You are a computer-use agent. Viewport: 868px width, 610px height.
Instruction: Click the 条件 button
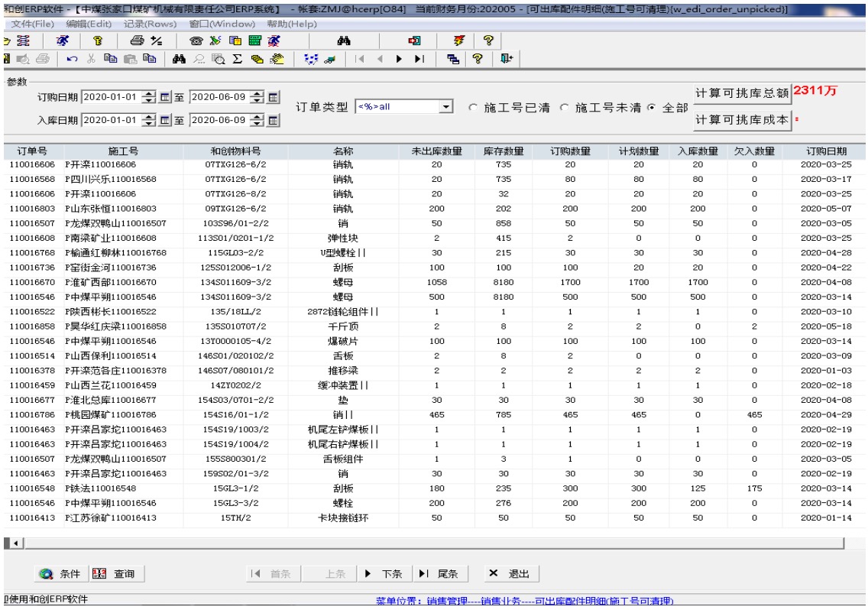pyautogui.click(x=60, y=573)
